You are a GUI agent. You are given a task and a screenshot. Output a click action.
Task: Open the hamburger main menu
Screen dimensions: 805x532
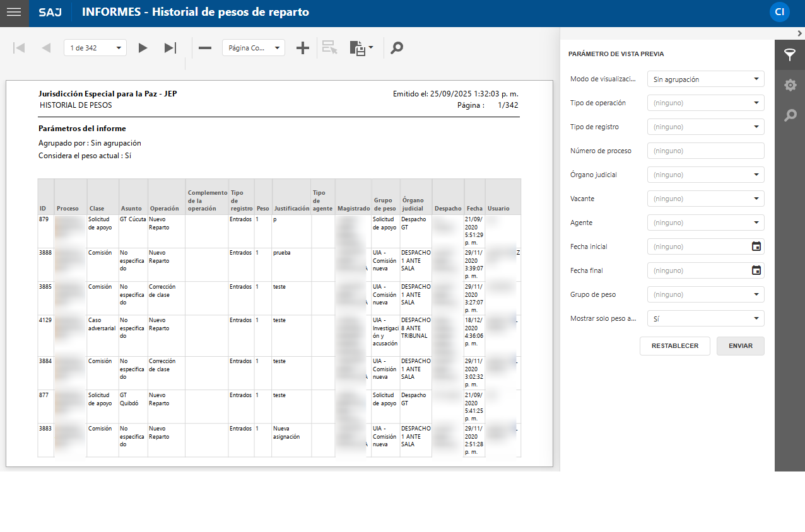tap(14, 13)
